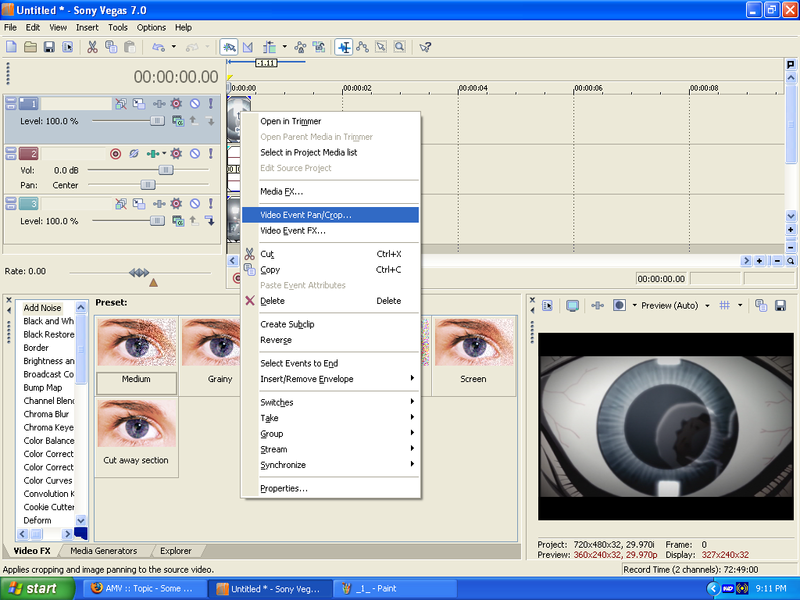Click track 1 Level slider handle

(x=157, y=121)
